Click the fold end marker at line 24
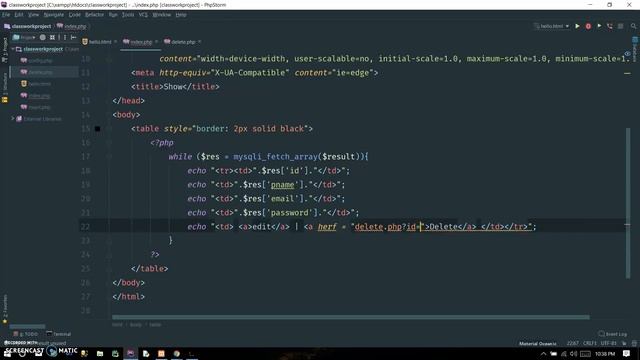640x360 pixels. pyautogui.click(x=109, y=255)
